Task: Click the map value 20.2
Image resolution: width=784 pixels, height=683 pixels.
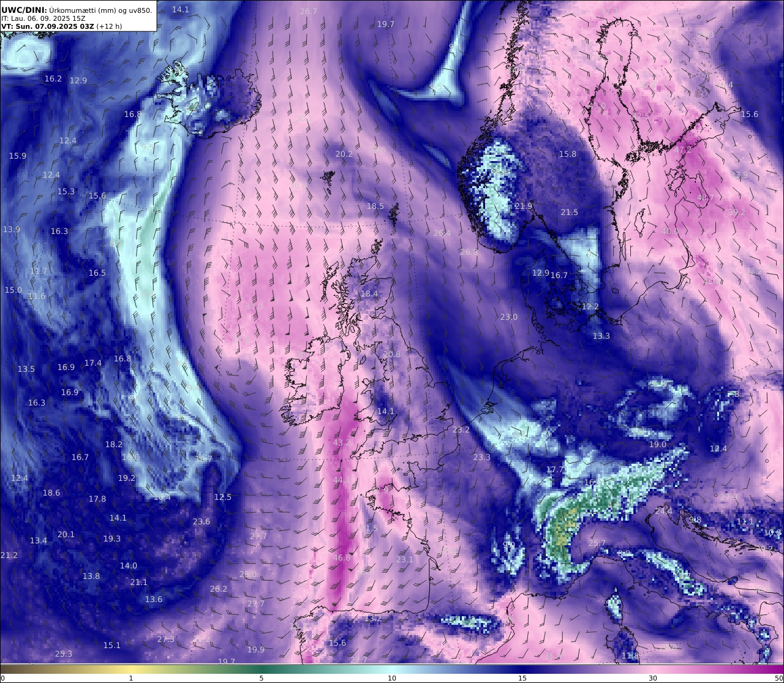Action: coord(344,154)
